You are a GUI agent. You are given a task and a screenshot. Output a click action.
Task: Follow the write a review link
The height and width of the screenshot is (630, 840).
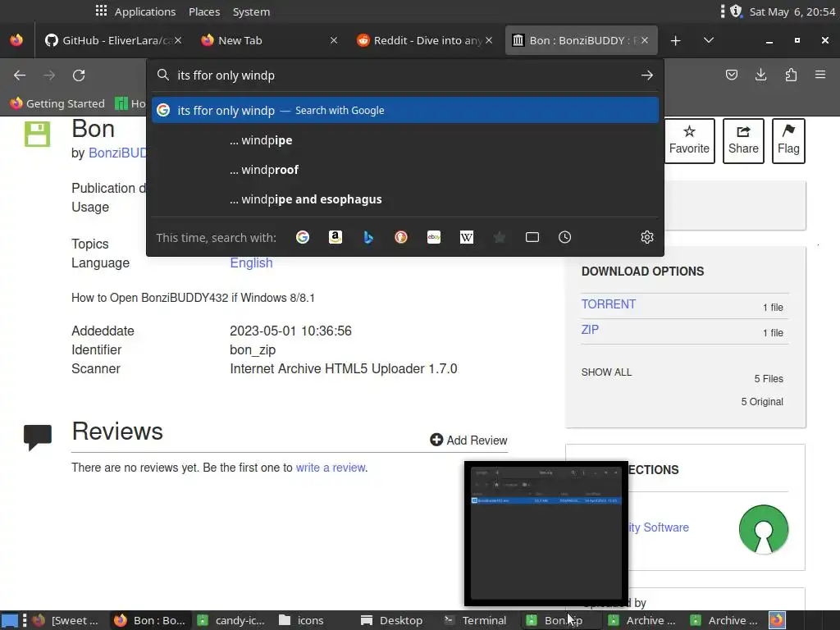click(x=331, y=468)
